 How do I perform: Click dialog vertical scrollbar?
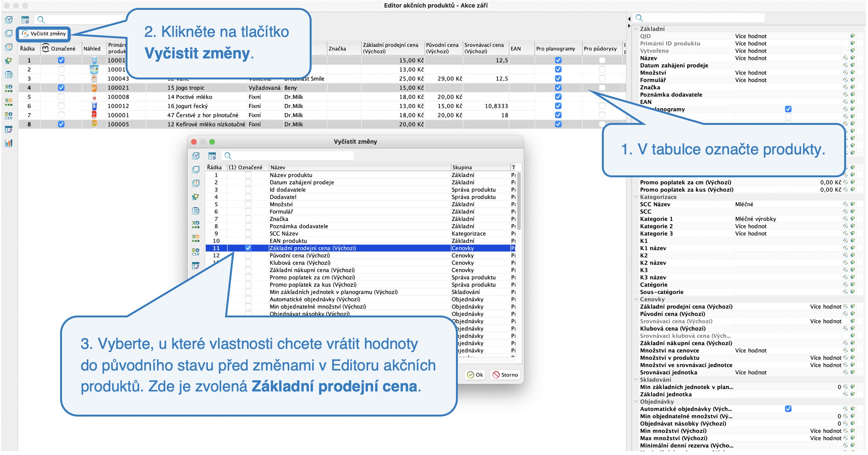tap(519, 201)
